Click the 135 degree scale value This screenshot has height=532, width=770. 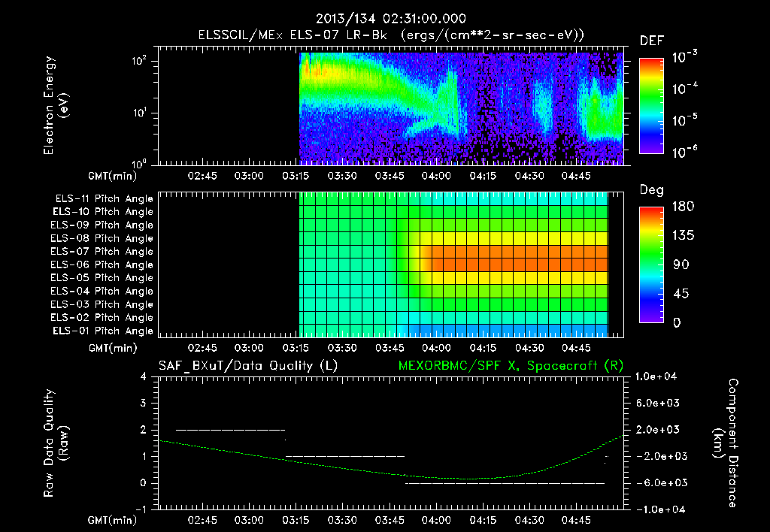click(683, 235)
